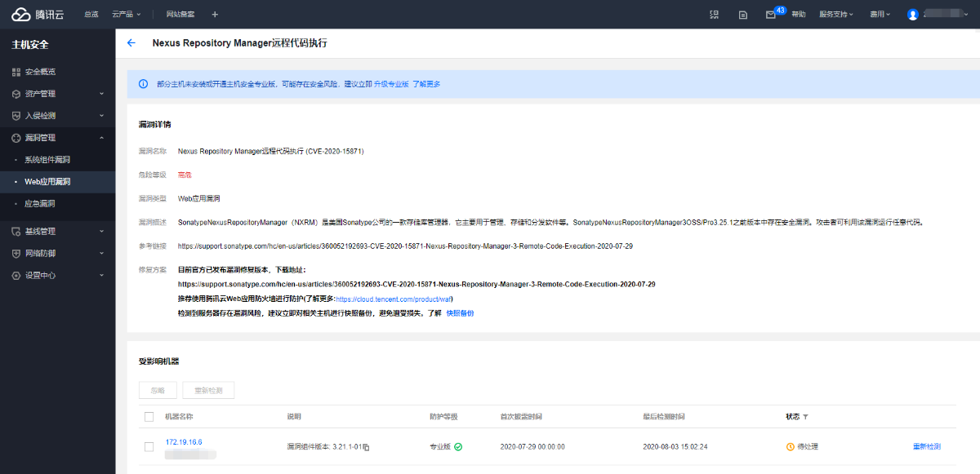The image size is (980, 474).
Task: Expand the 资产管理 sidebar section
Action: coord(101,94)
